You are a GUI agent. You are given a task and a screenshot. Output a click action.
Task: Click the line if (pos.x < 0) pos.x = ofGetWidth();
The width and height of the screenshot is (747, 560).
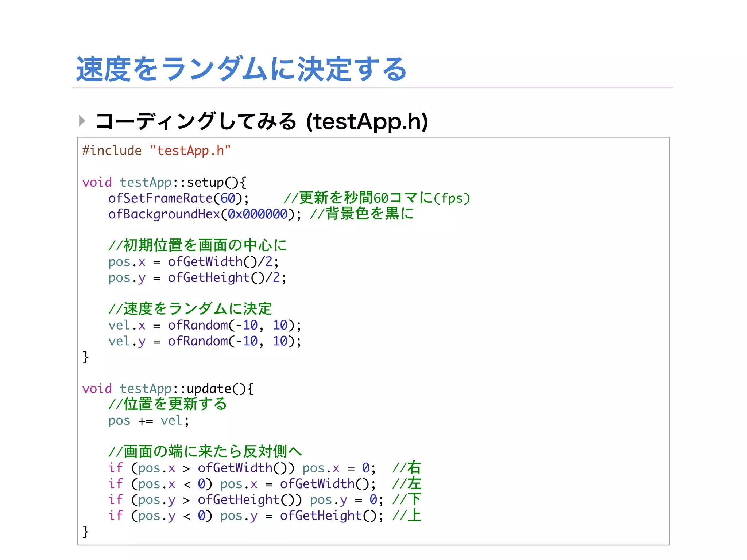242,484
